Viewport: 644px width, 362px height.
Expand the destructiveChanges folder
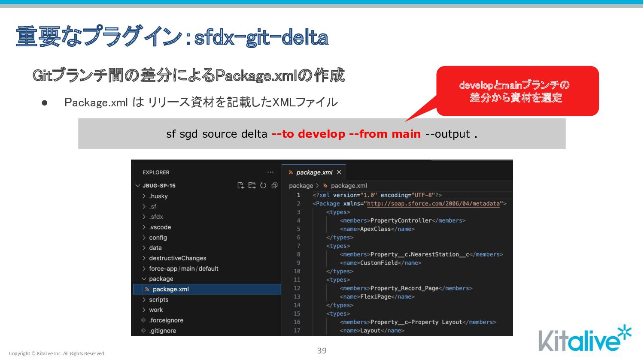pyautogui.click(x=144, y=258)
